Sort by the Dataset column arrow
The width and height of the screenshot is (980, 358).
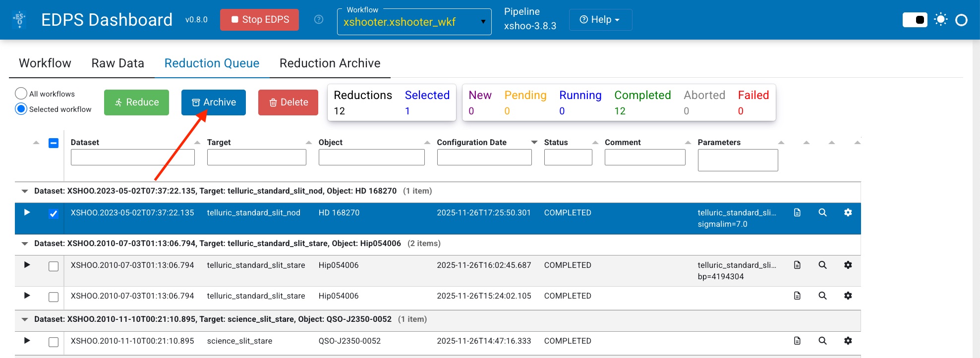click(197, 143)
